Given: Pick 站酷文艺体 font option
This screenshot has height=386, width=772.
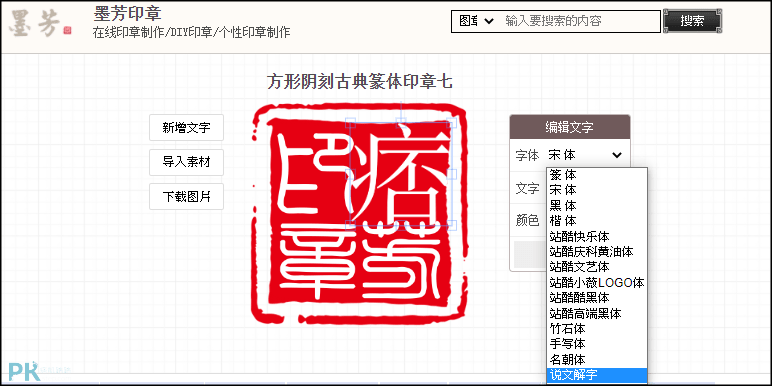Looking at the screenshot, I should [x=597, y=267].
